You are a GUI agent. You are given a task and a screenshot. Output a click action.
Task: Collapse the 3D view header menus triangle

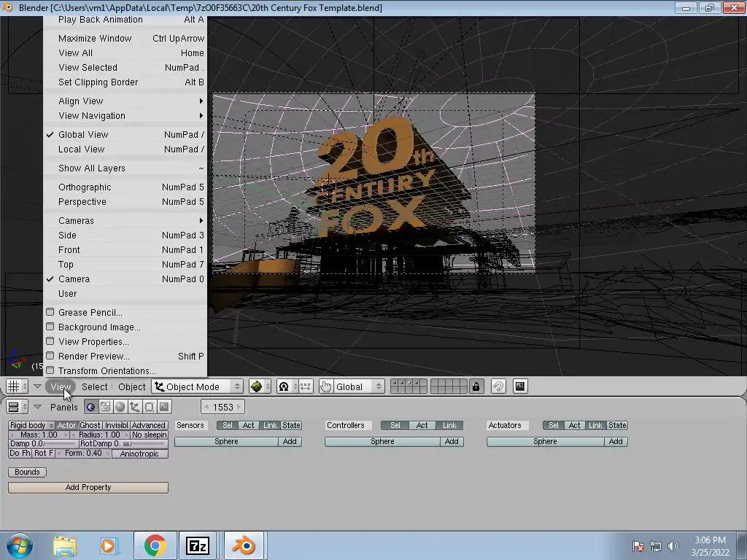click(x=37, y=386)
